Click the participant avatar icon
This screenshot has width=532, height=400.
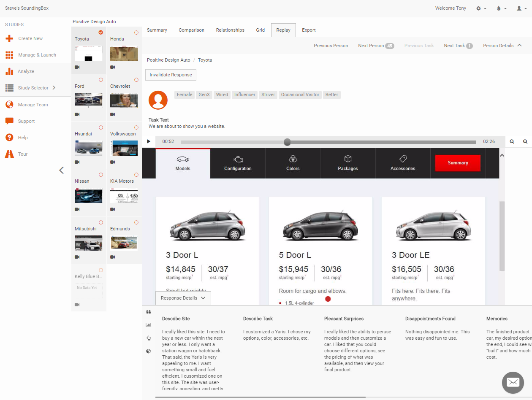158,100
